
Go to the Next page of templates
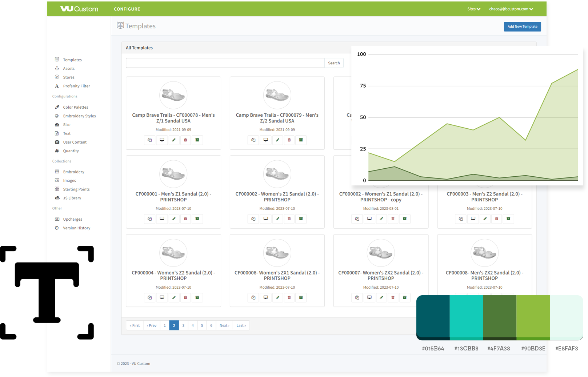pos(224,325)
